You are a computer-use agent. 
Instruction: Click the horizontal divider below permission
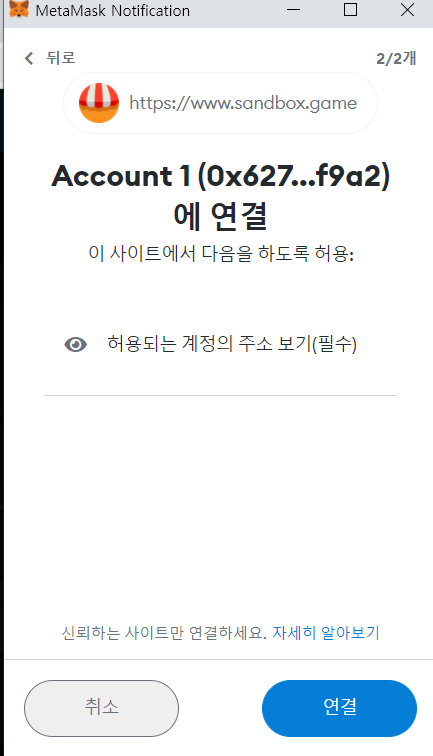(x=220, y=395)
